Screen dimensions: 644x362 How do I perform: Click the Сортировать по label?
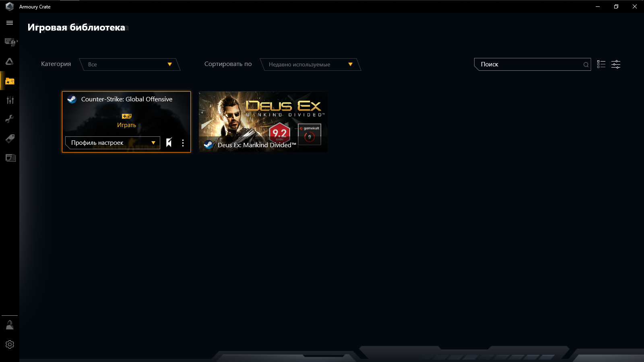coord(228,64)
